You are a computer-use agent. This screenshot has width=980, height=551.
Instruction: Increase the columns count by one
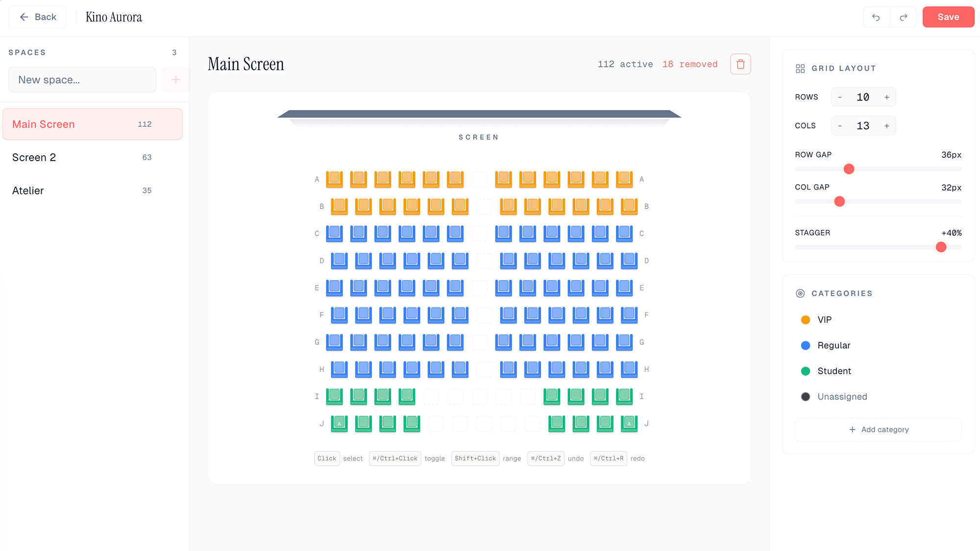886,126
